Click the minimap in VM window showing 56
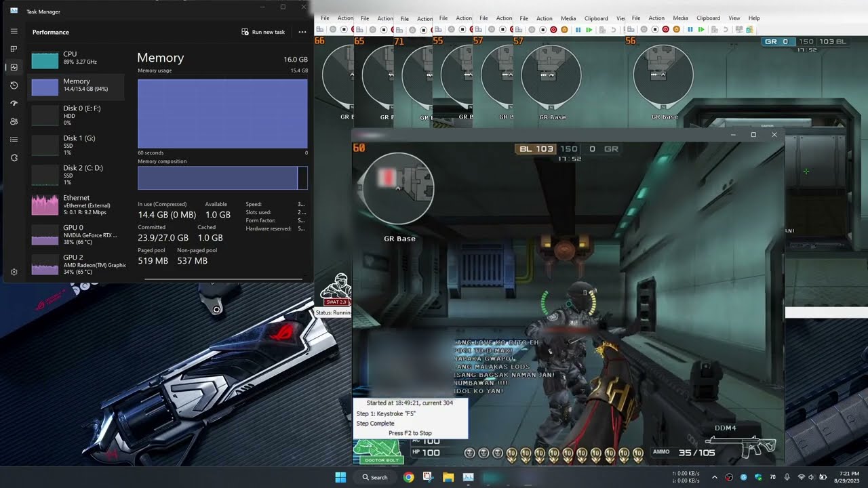This screenshot has height=488, width=868. (x=663, y=76)
